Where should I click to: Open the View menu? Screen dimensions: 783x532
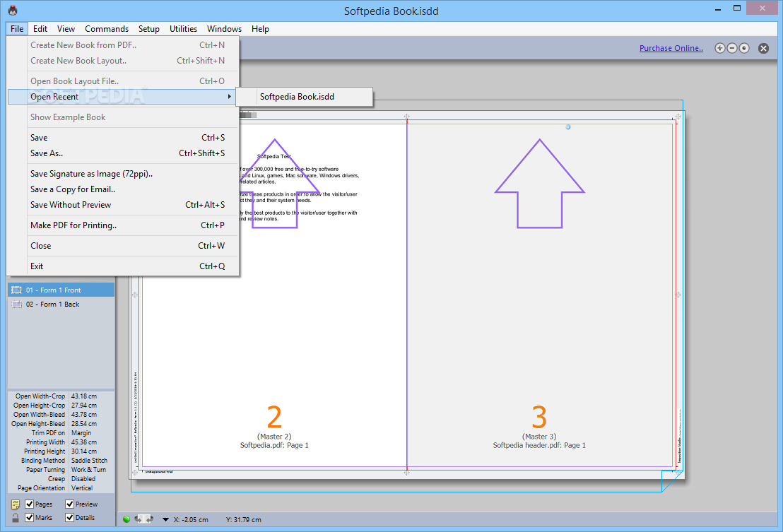[x=66, y=28]
